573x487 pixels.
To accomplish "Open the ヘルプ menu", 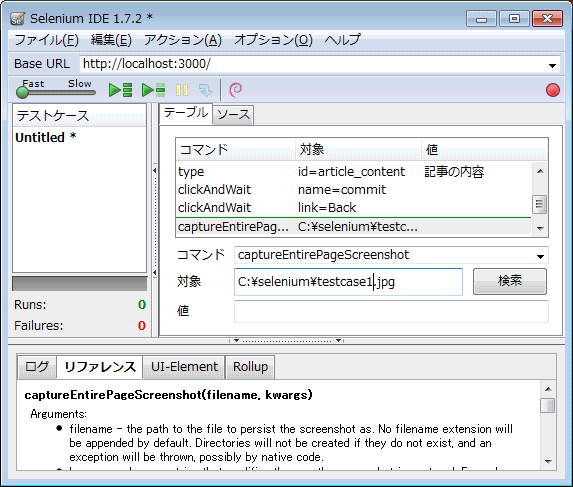I will (x=342, y=39).
